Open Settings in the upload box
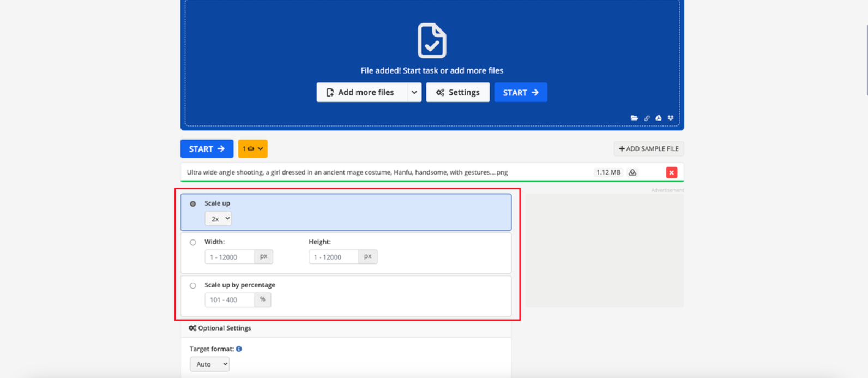This screenshot has width=868, height=378. (458, 92)
